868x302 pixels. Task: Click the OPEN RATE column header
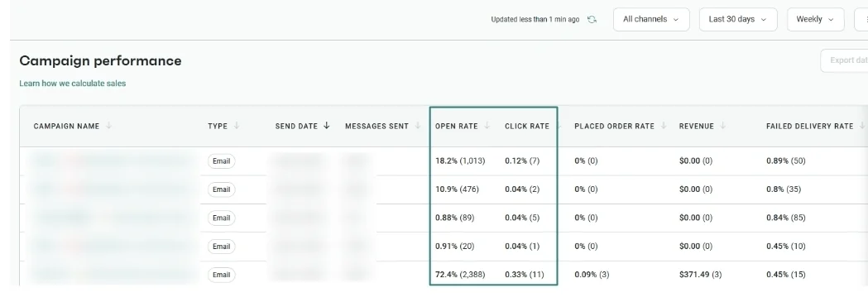(x=456, y=126)
